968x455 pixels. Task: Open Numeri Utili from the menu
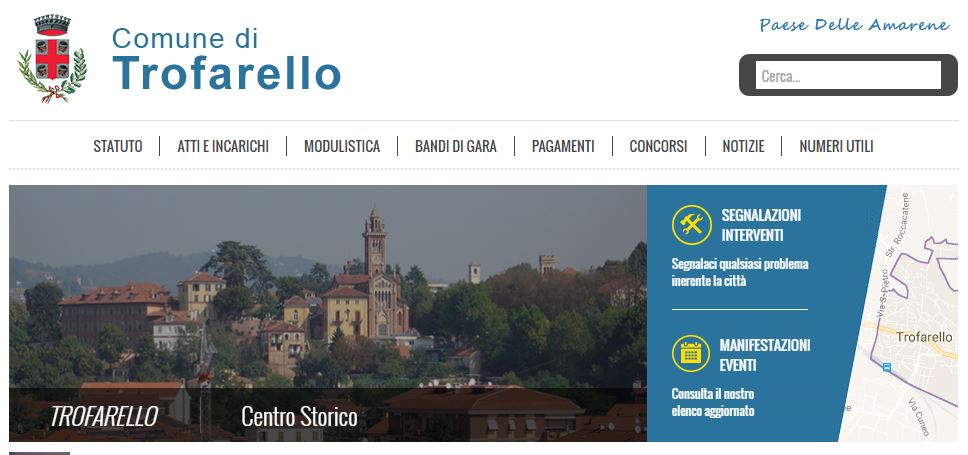(837, 146)
